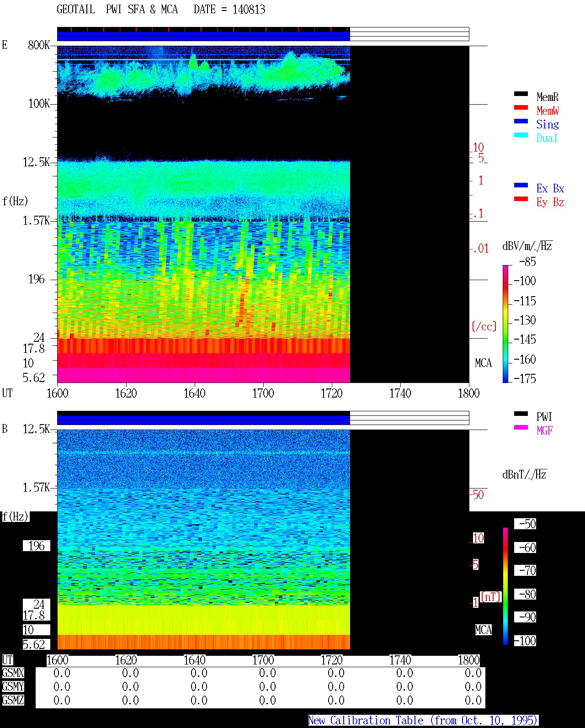Click the GSMX value under 1600
The width and height of the screenshot is (585, 728).
(62, 673)
